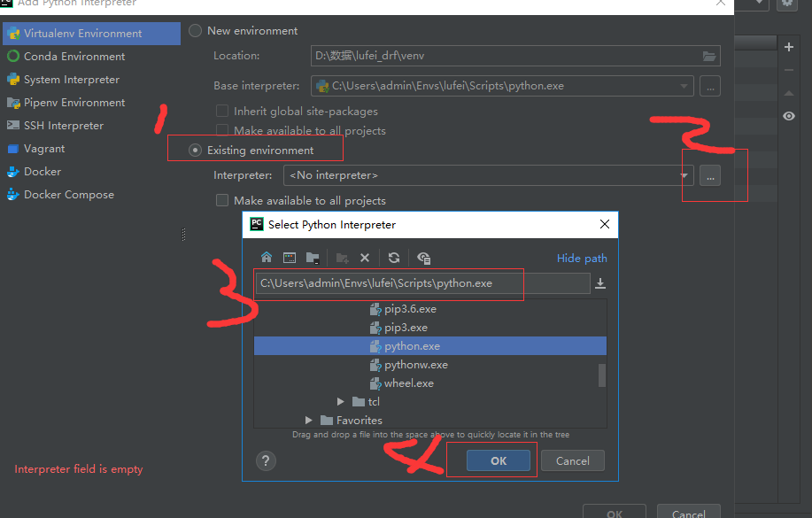Confirm with OK in Select Python Interpreter

click(x=499, y=460)
